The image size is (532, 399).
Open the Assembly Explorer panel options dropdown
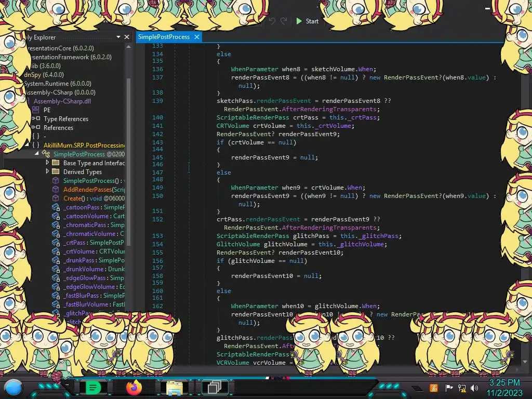coord(118,37)
